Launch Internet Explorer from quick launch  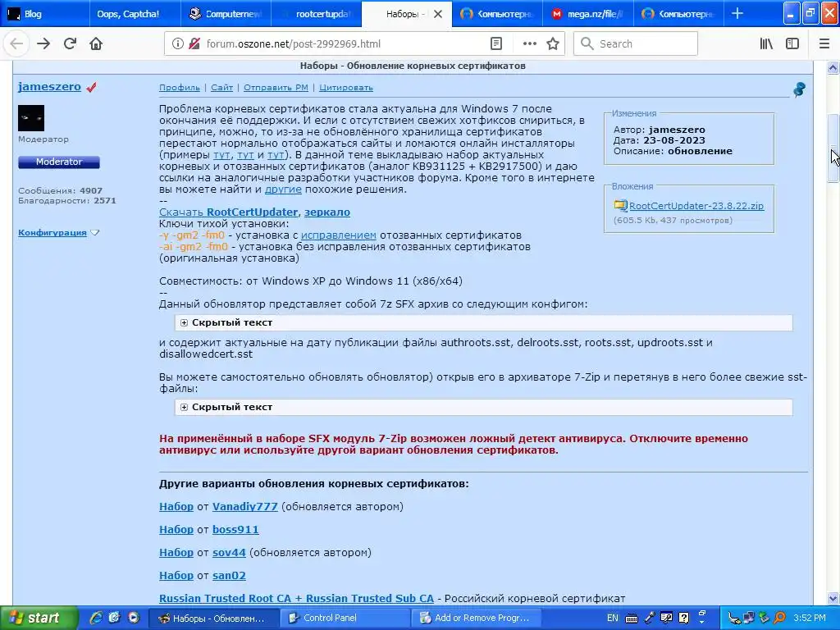tap(96, 618)
